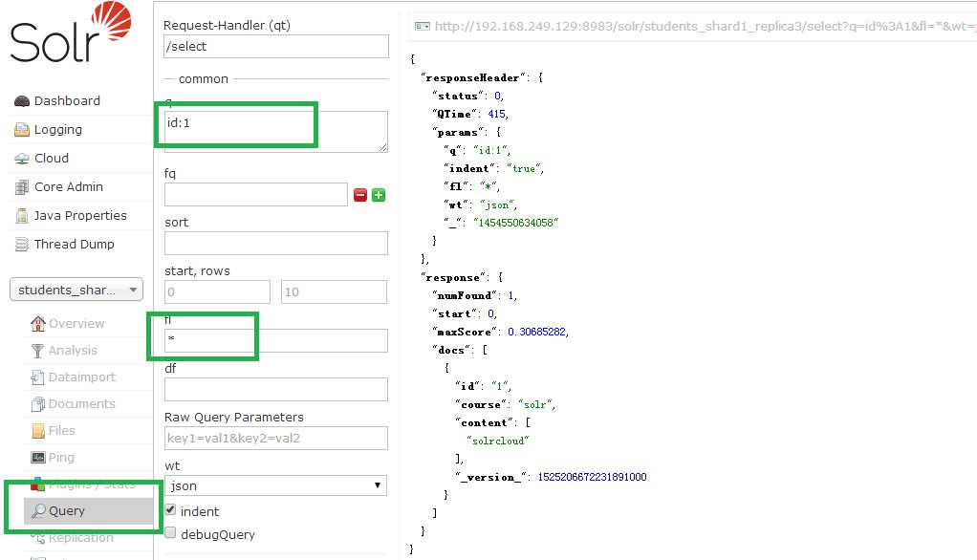
Task: Open the Documents menu item
Action: click(81, 404)
